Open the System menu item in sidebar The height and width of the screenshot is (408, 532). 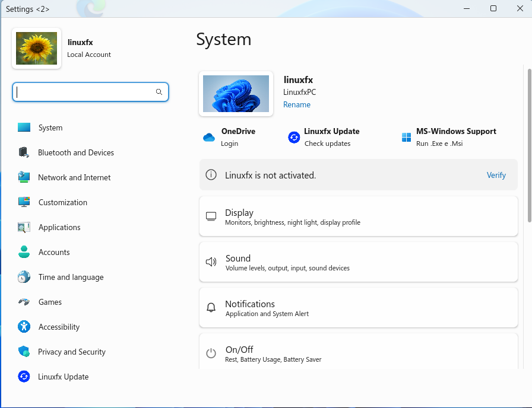[50, 128]
